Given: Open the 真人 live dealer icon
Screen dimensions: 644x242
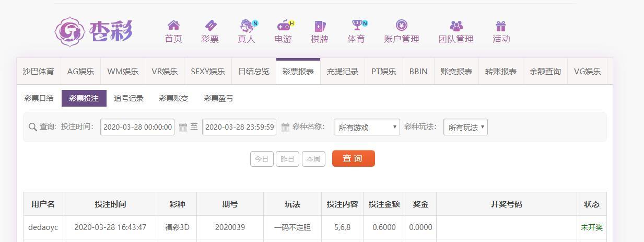Looking at the screenshot, I should [x=247, y=25].
